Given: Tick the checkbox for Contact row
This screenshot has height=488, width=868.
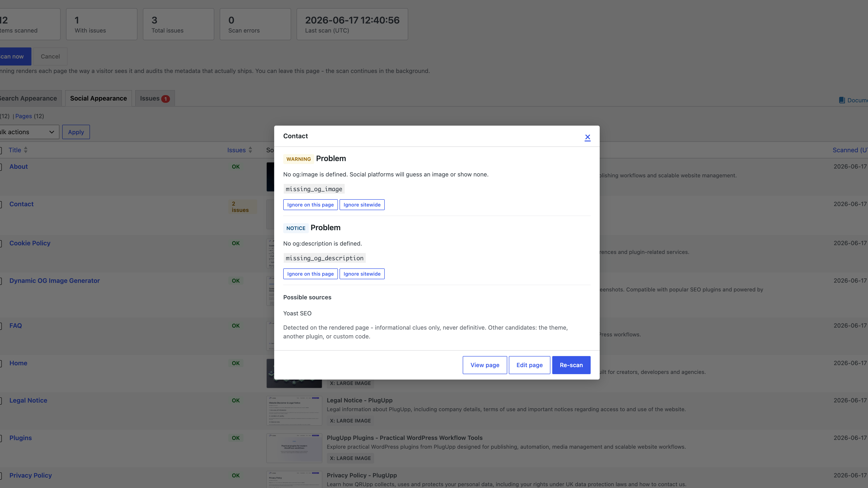Looking at the screenshot, I should [x=0, y=204].
